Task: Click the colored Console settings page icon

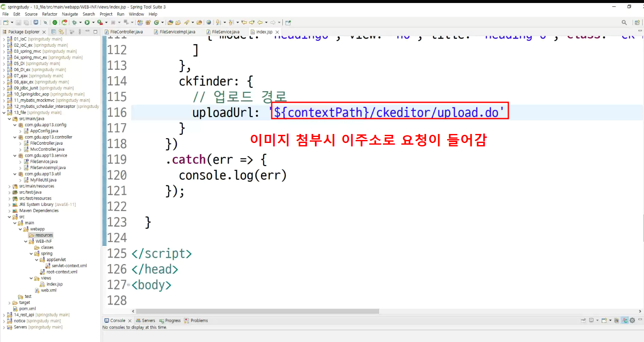Action: (x=617, y=320)
